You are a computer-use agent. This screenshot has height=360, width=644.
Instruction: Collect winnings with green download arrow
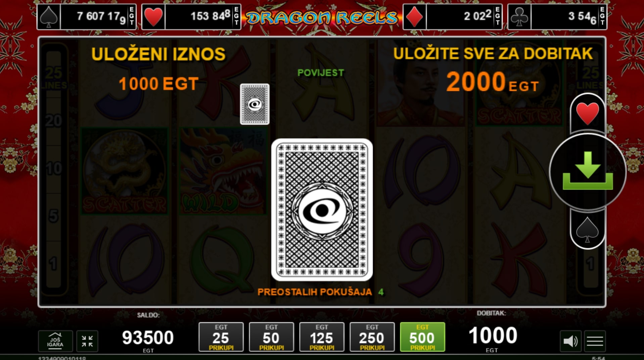pyautogui.click(x=588, y=171)
